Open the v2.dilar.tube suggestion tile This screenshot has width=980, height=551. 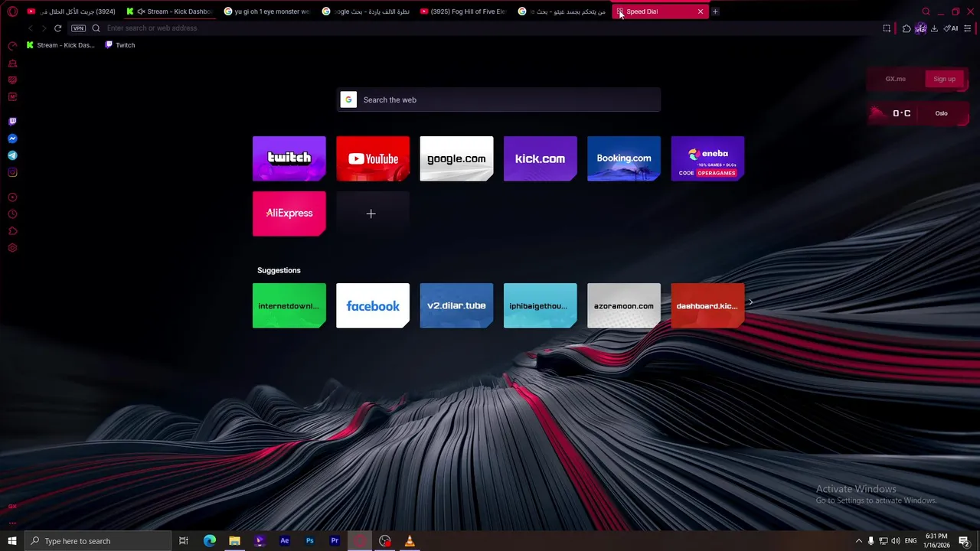(456, 305)
